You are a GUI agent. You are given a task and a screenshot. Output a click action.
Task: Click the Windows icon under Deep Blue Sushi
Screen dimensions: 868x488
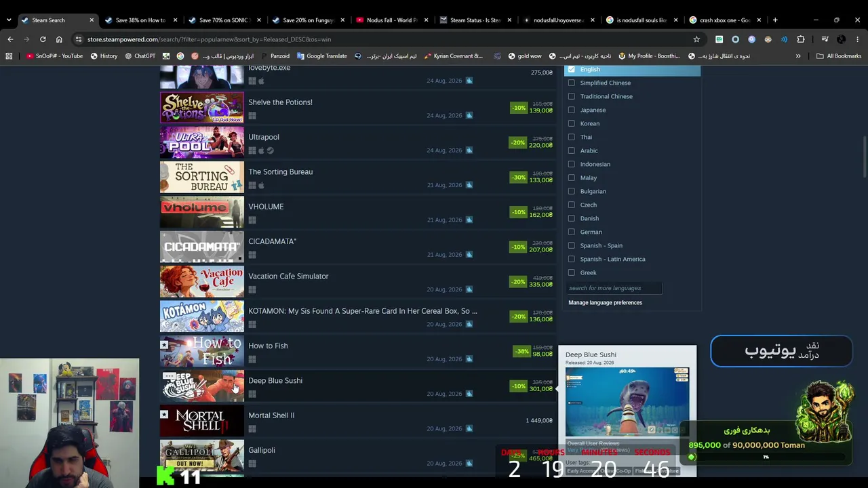coord(252,394)
